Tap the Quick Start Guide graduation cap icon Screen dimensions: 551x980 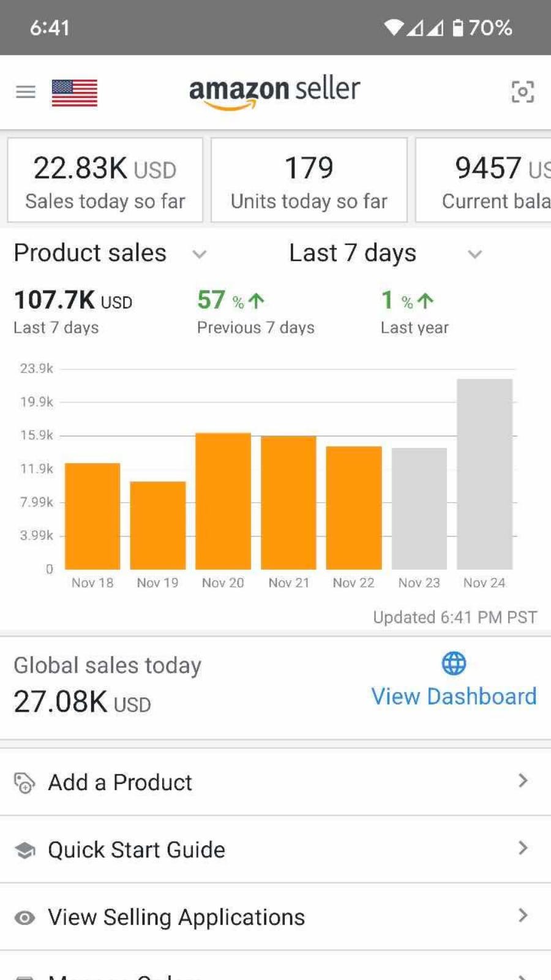pyautogui.click(x=24, y=850)
